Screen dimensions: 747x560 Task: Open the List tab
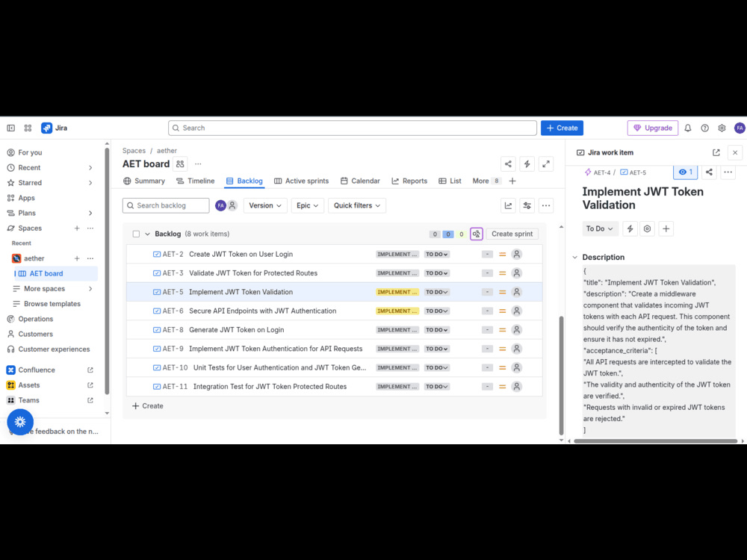[450, 181]
